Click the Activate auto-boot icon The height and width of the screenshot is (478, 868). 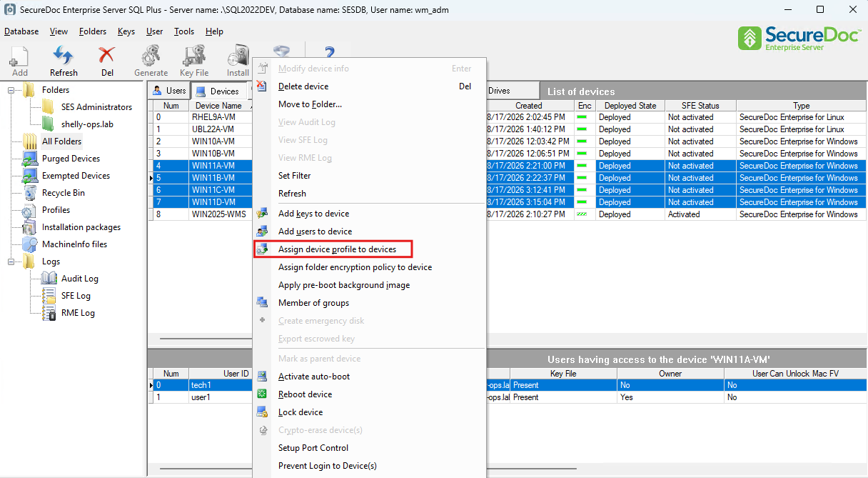[x=262, y=377]
